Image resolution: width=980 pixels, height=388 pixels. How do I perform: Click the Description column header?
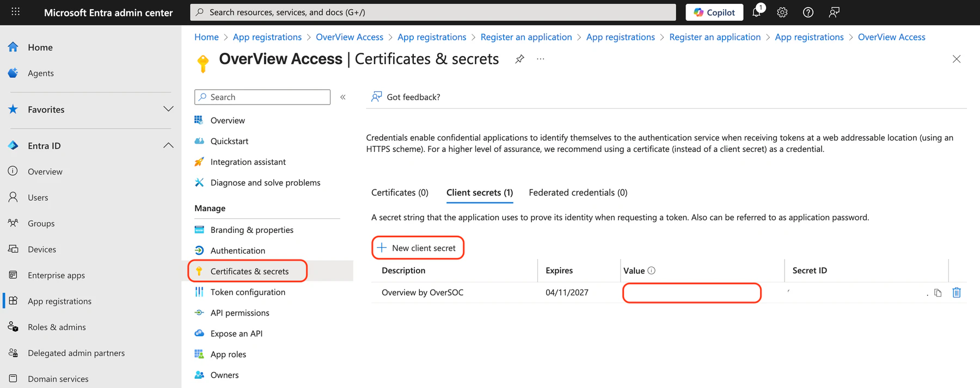click(x=403, y=270)
